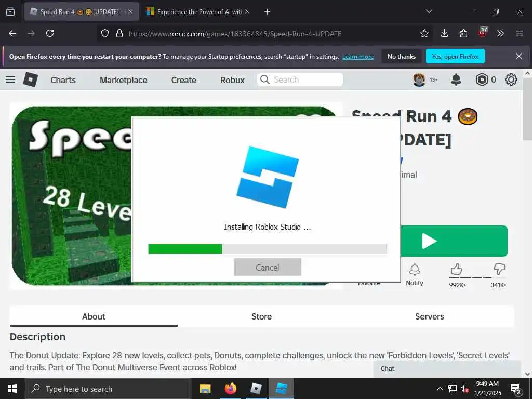Click the taskbar Type here to search box
The height and width of the screenshot is (399, 532).
108,389
